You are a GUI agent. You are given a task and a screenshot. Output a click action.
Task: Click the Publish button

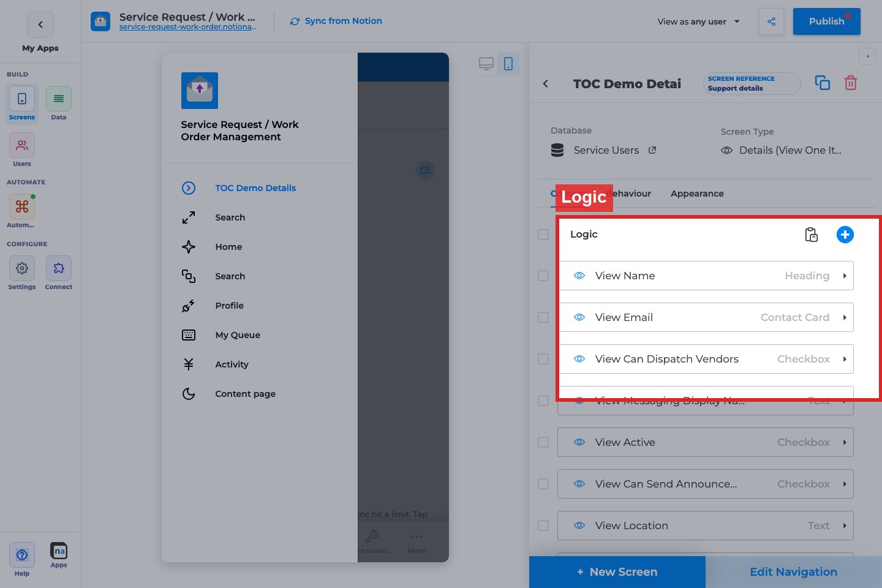[827, 21]
